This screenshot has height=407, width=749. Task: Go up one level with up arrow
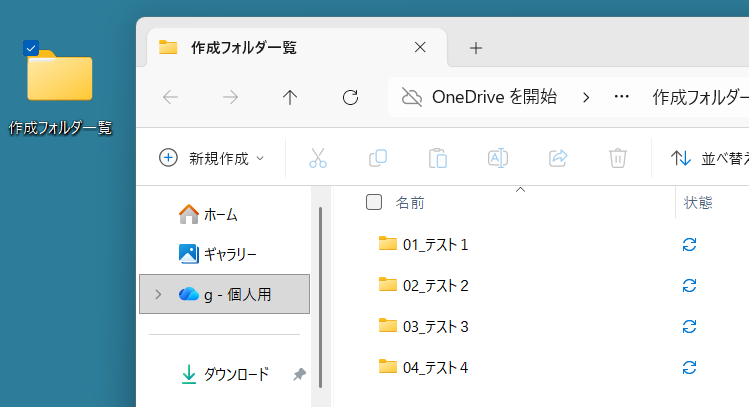290,97
